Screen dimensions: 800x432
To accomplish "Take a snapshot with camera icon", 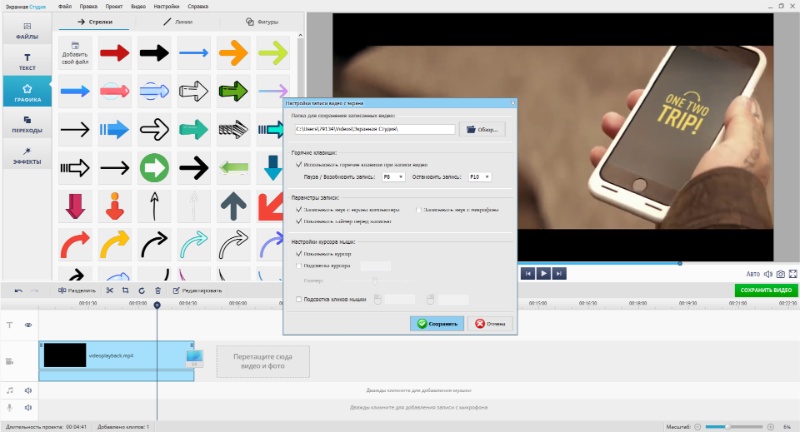I will tap(781, 274).
